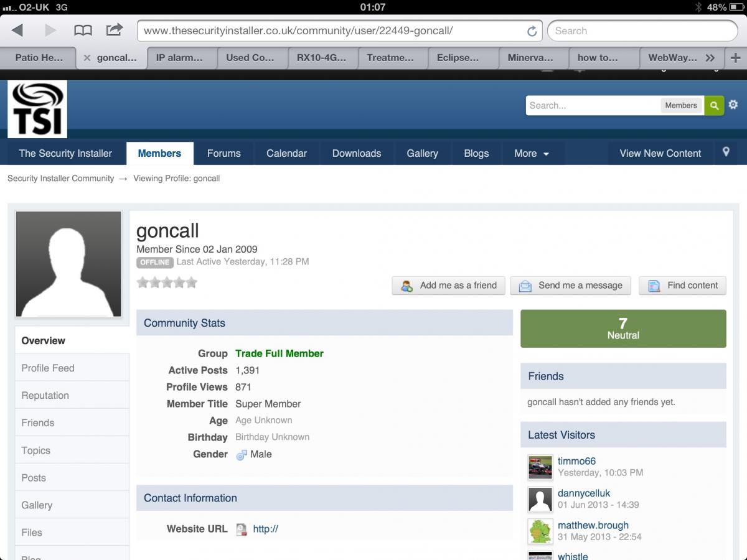Click Add me as a friend
Screen dimensions: 747x560
coord(449,286)
